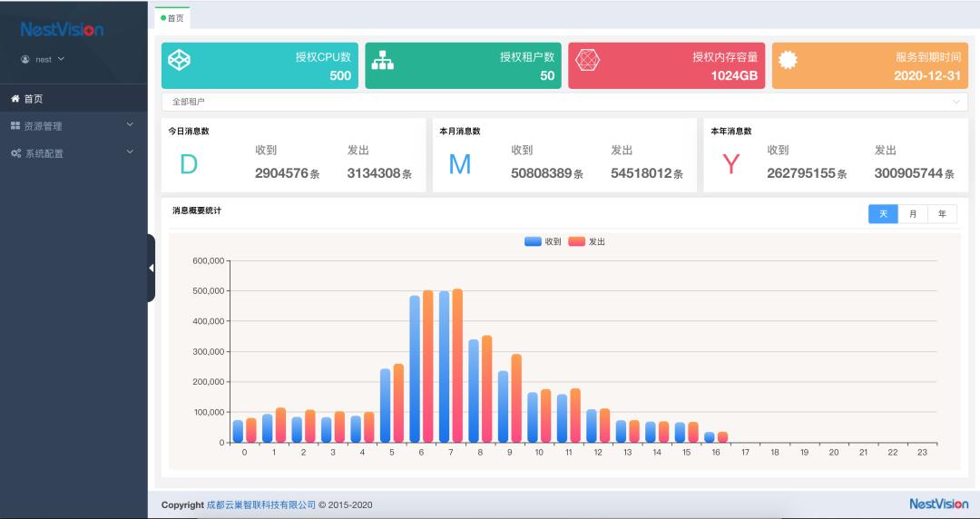The width and height of the screenshot is (980, 519).
Task: Select the 年 year view button
Action: coord(942,214)
